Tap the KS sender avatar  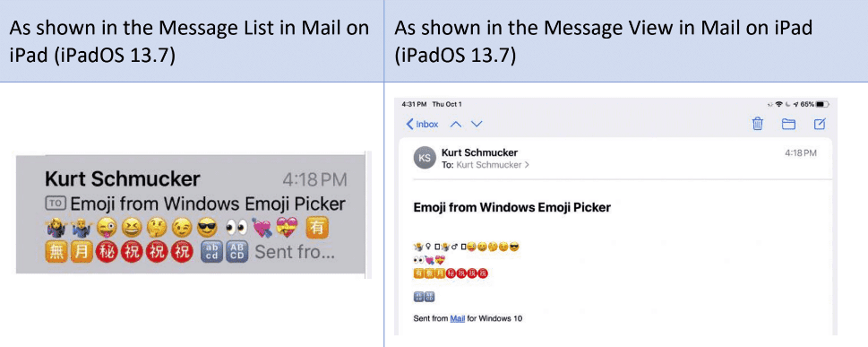click(x=424, y=158)
